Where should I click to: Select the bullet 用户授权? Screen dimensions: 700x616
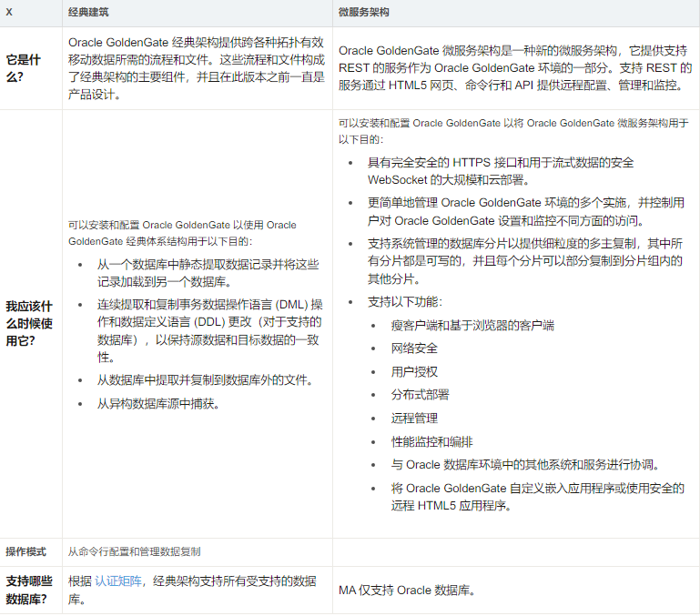tap(414, 371)
